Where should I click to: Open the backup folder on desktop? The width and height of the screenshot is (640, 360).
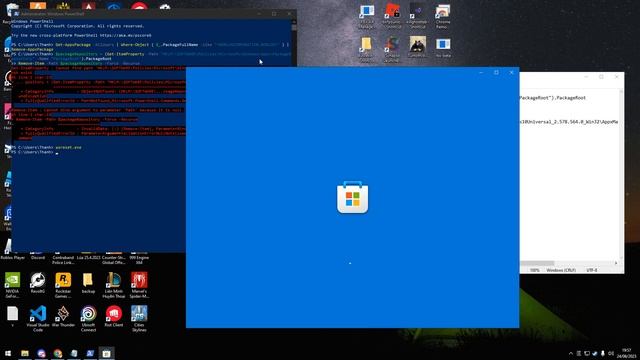88,283
